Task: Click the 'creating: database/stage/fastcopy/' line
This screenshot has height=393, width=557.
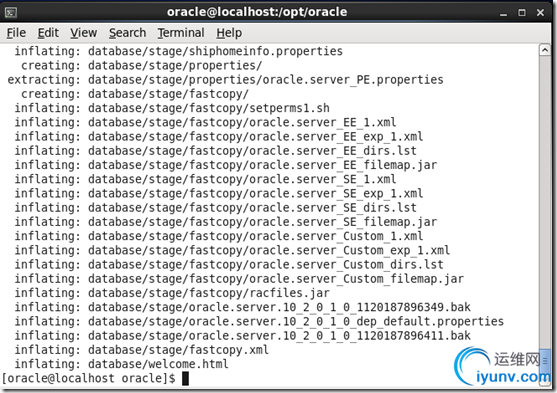Action: pyautogui.click(x=135, y=94)
